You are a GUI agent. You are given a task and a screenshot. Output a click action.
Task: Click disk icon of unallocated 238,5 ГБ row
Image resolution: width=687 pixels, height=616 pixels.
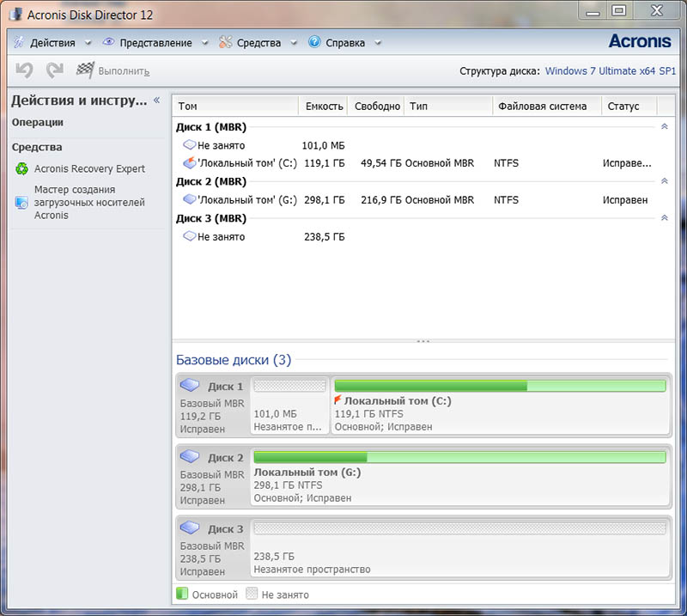pyautogui.click(x=189, y=236)
